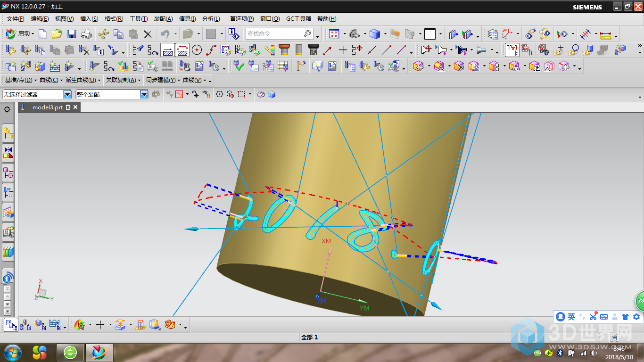This screenshot has width=644, height=362.
Task: Expand the dropdown arrow beside Undo
Action: coord(175,34)
